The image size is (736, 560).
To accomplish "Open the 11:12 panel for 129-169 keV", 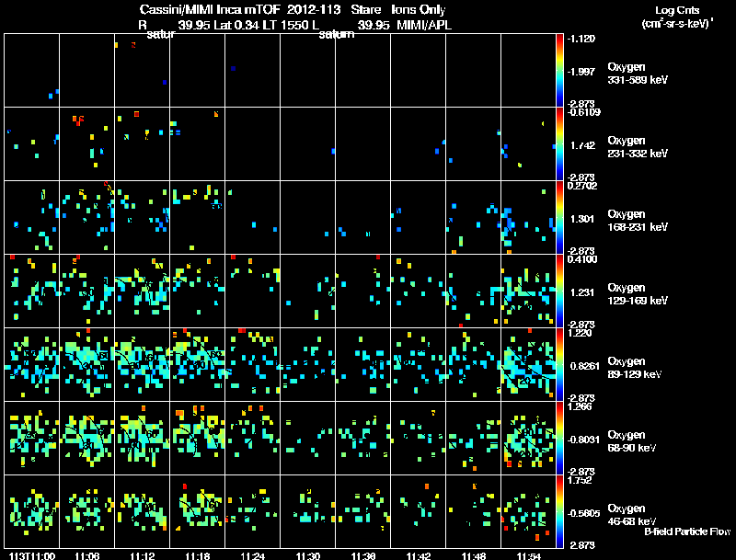I will 143,291.
